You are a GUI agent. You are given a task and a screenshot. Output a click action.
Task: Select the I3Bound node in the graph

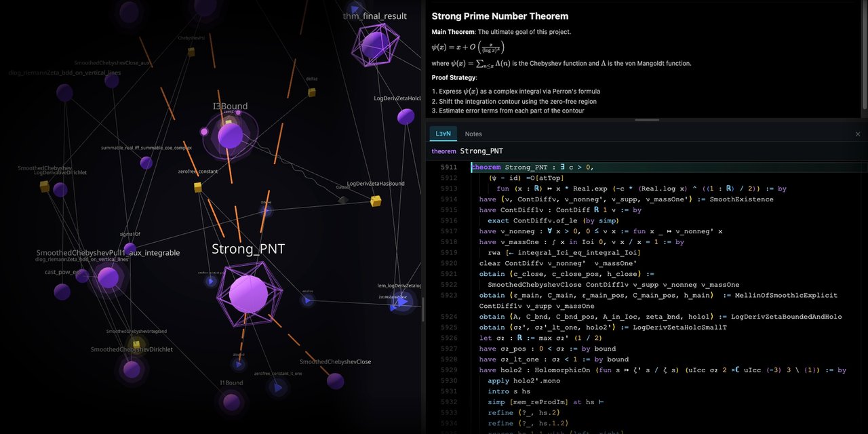[230, 135]
